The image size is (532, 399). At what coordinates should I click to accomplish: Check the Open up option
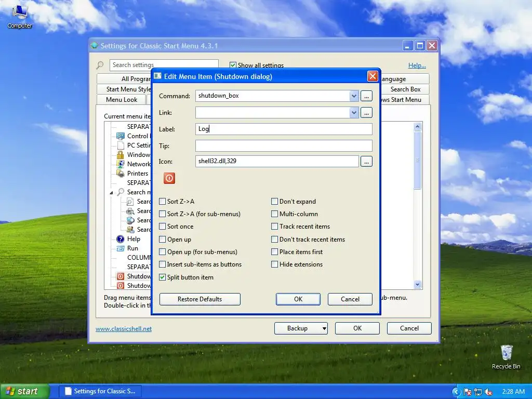(x=163, y=240)
